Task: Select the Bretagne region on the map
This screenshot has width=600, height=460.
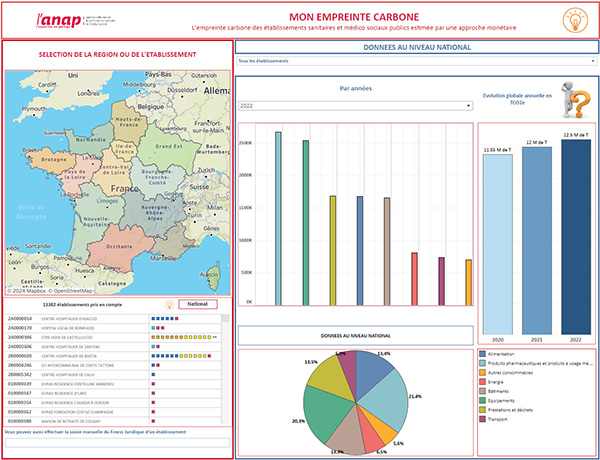Action: (52, 160)
